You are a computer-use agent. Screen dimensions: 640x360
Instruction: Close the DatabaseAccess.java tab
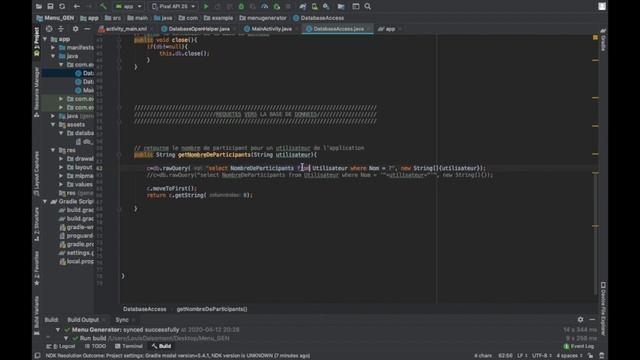[369, 29]
